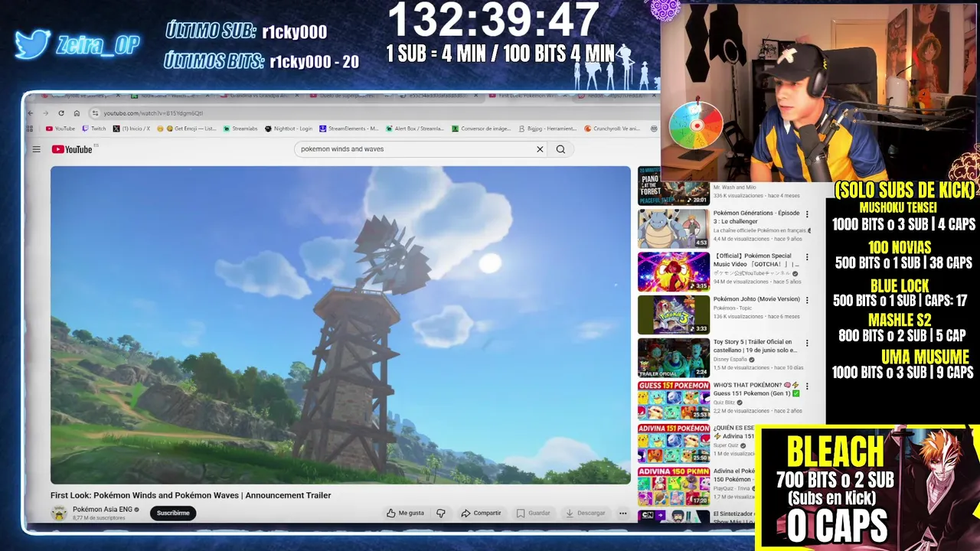
Task: Open Adivina 151 Pokémon thumbnail
Action: click(674, 443)
